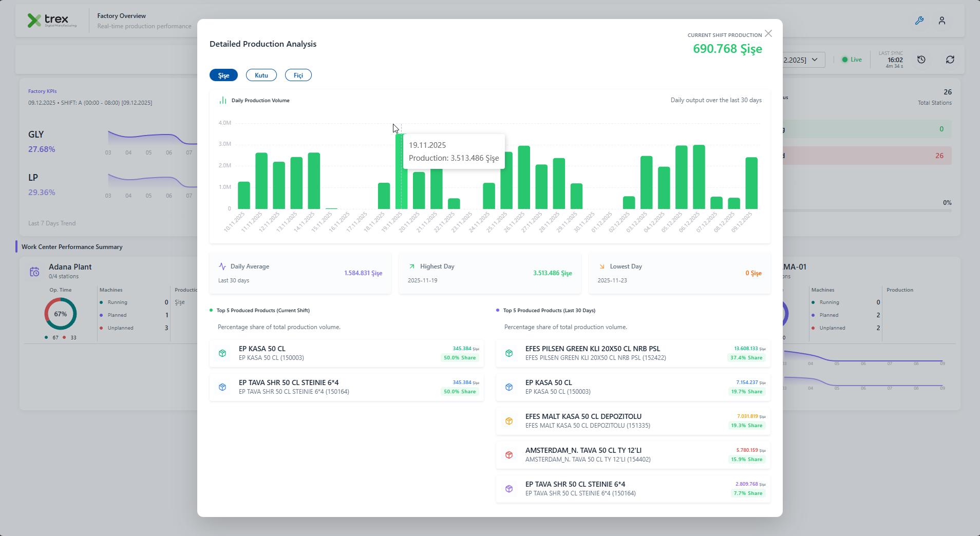Open EFES MALT KASA 50 CL DEPOZITOLU row
Screen dimensions: 980x536
633,421
